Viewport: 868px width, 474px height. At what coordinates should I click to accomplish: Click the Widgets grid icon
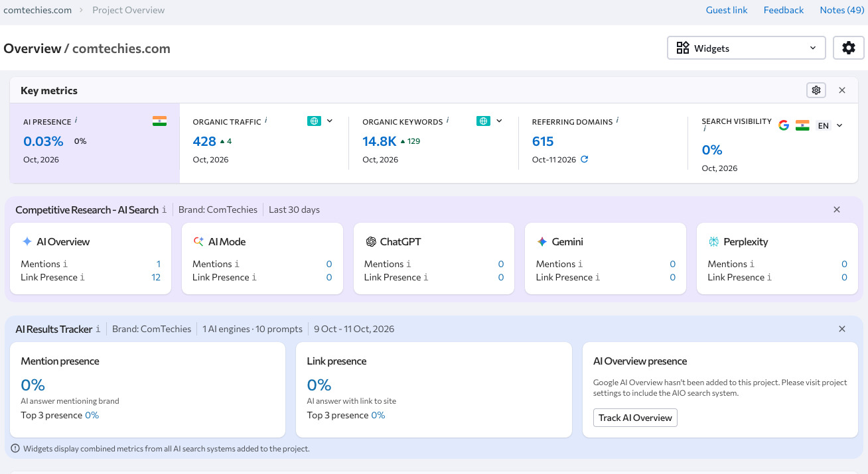(x=683, y=48)
